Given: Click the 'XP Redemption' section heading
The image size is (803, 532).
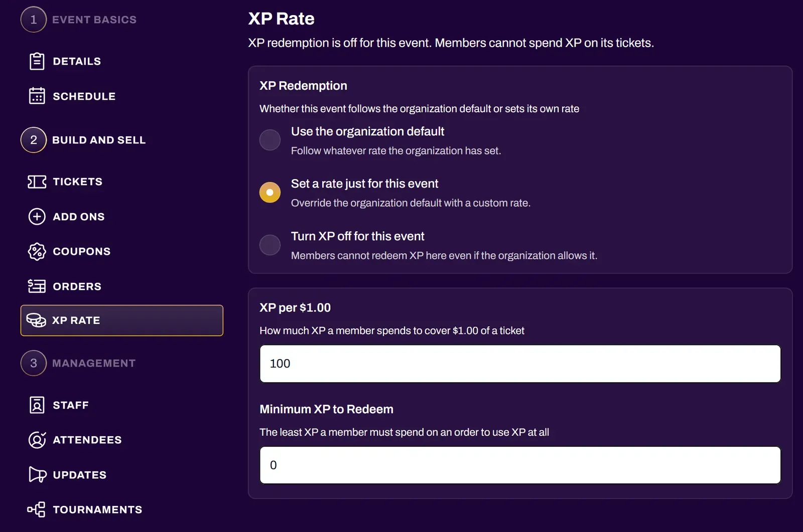Looking at the screenshot, I should [x=303, y=86].
